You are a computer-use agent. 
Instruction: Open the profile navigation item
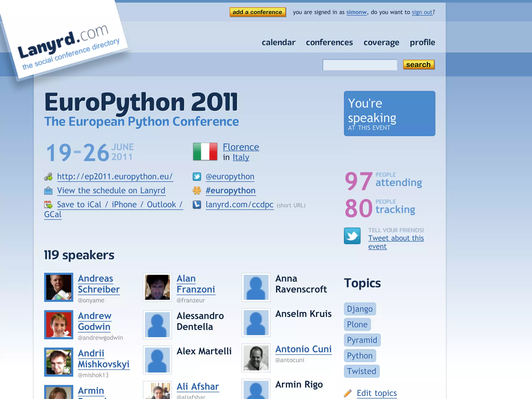(422, 43)
